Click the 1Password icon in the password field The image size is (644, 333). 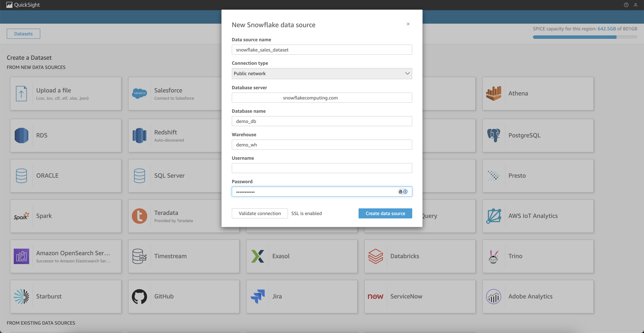pyautogui.click(x=405, y=192)
